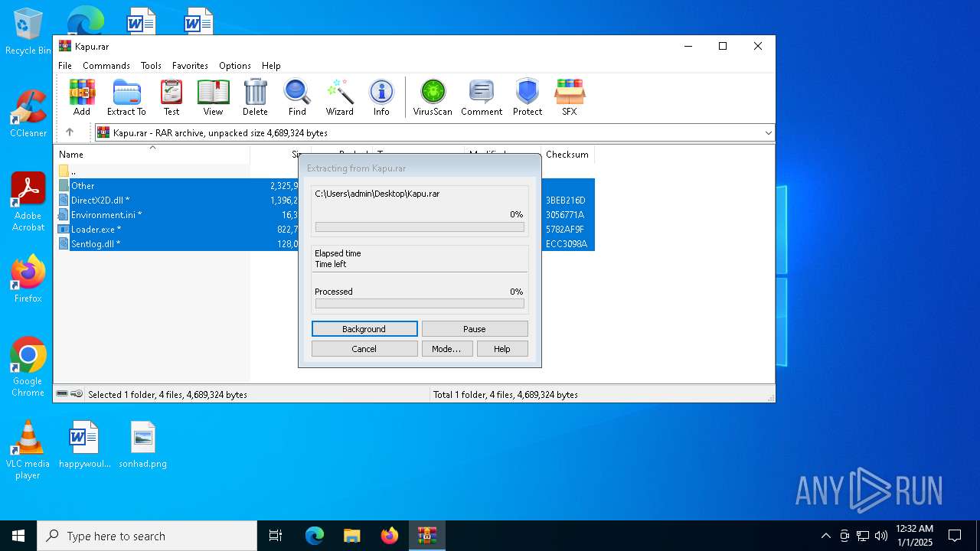
Task: Show archive Info
Action: coord(381,97)
